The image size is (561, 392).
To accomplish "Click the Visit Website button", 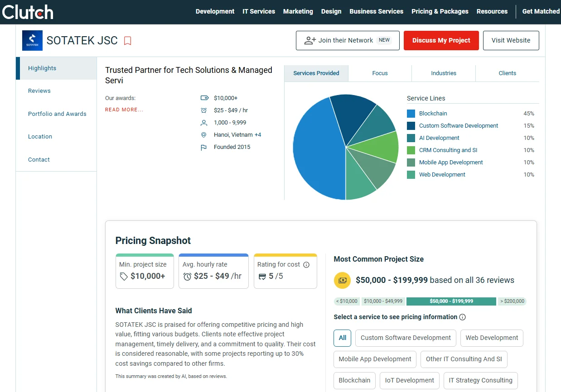I will (x=511, y=40).
